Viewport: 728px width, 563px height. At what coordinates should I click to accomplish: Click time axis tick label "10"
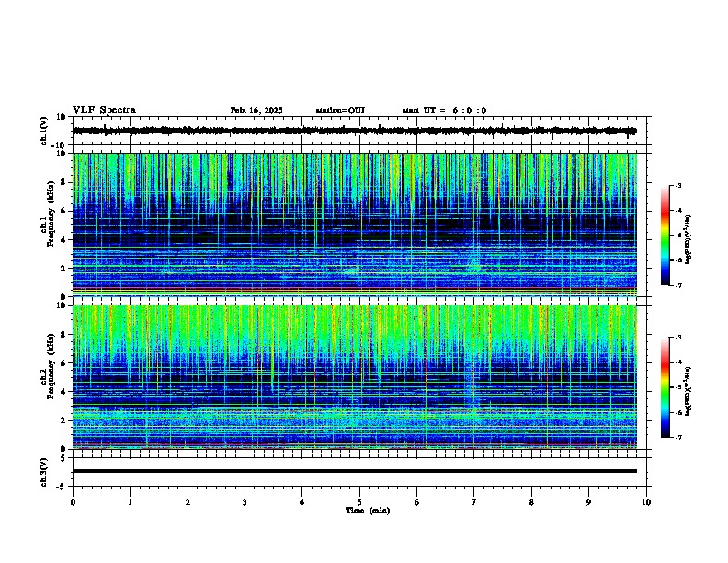point(646,502)
